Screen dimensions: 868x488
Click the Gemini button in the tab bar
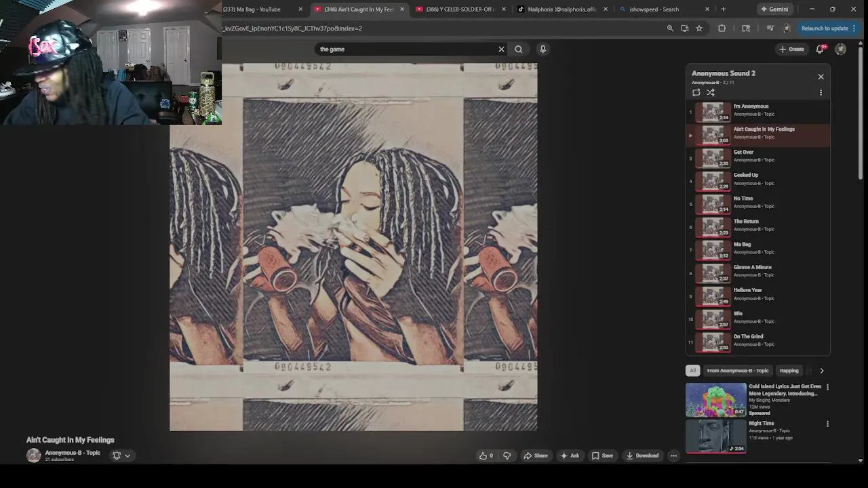774,9
